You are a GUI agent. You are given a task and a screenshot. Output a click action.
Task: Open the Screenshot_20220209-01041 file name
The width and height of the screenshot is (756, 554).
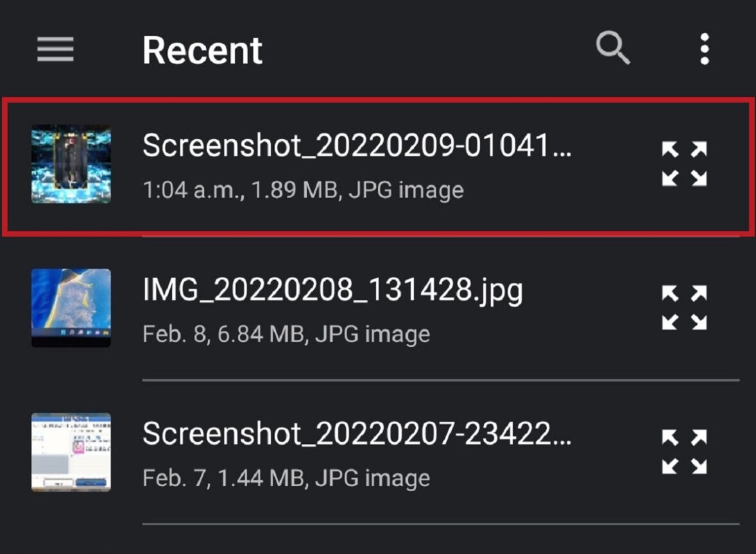[357, 146]
